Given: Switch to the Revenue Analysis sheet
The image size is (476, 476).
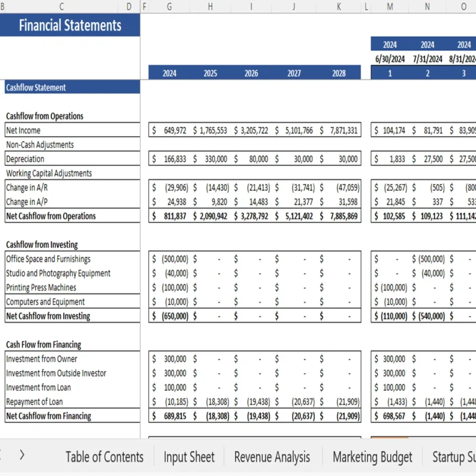Looking at the screenshot, I should tap(272, 457).
